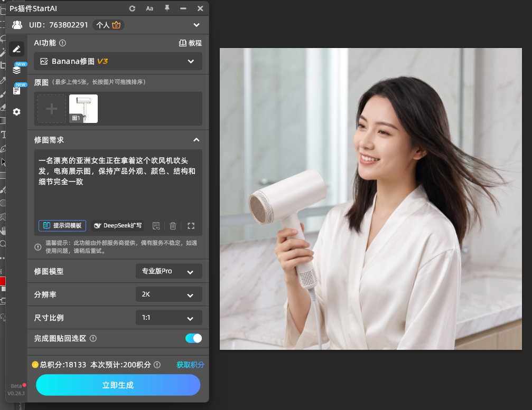
Task: Open the Aa font size setting
Action: click(150, 8)
